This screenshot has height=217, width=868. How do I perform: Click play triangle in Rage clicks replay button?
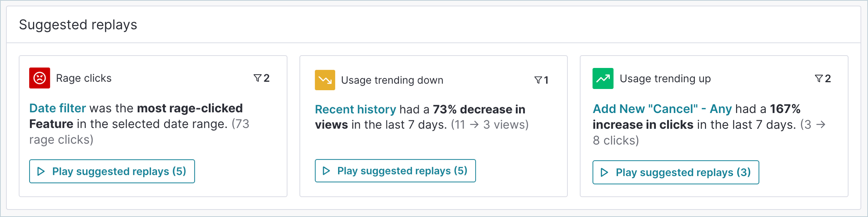(41, 172)
